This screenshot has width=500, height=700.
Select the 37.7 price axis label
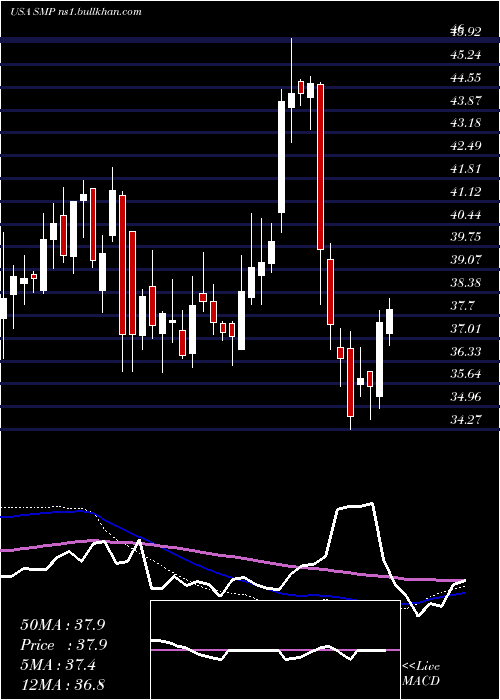pyautogui.click(x=462, y=306)
